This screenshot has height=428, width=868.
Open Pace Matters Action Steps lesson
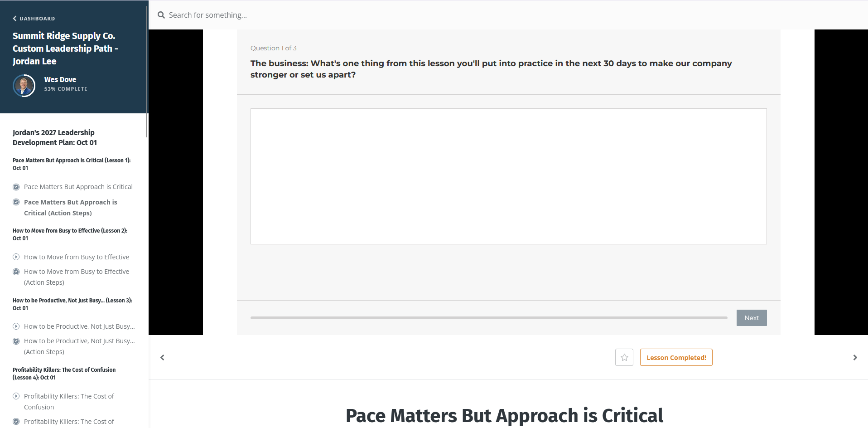point(71,208)
